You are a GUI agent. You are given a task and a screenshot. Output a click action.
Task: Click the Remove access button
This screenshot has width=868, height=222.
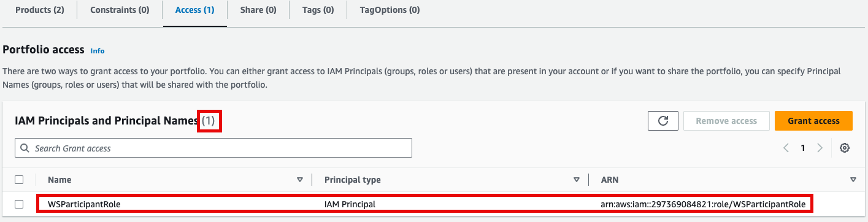point(726,121)
